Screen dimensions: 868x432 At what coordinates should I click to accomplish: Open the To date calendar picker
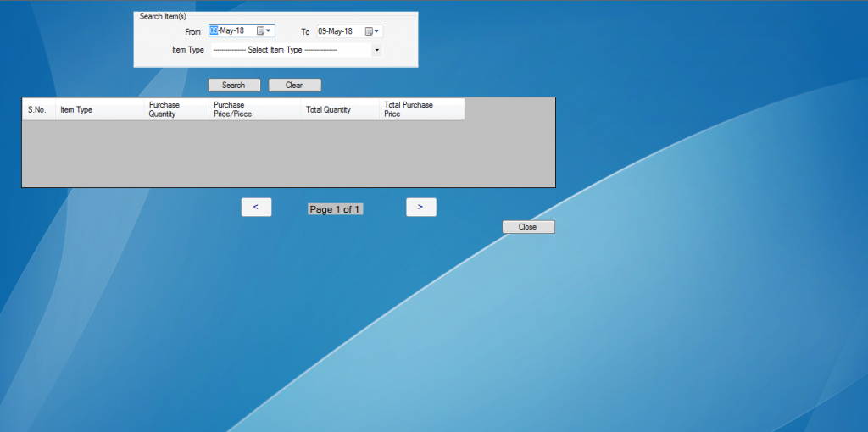tap(372, 31)
